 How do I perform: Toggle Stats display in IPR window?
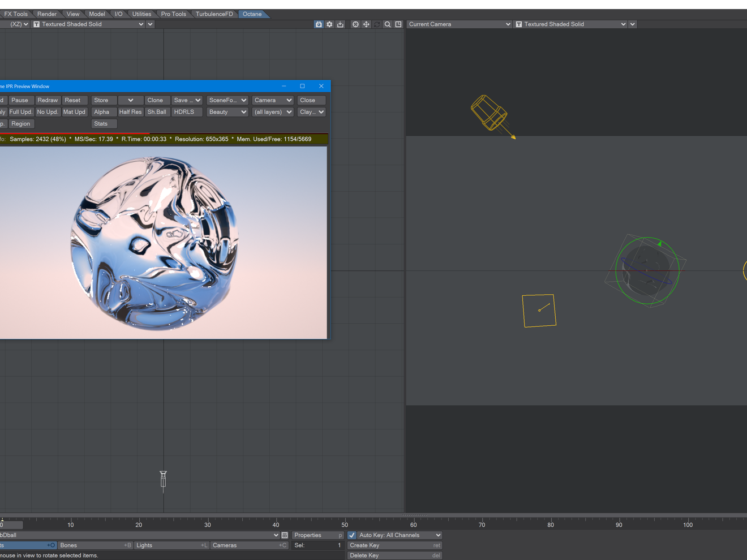(x=104, y=124)
